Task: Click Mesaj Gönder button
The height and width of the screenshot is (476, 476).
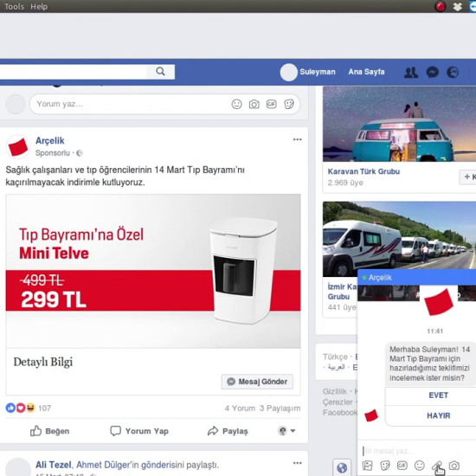Action: point(257,382)
